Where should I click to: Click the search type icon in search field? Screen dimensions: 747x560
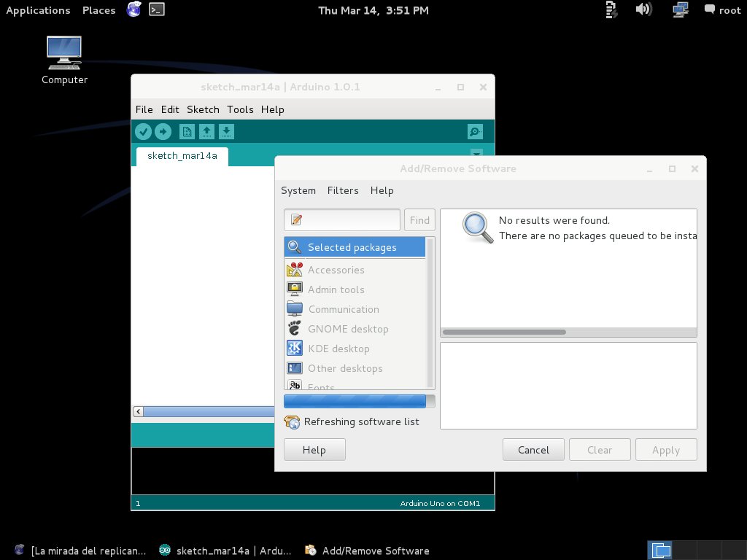click(296, 219)
